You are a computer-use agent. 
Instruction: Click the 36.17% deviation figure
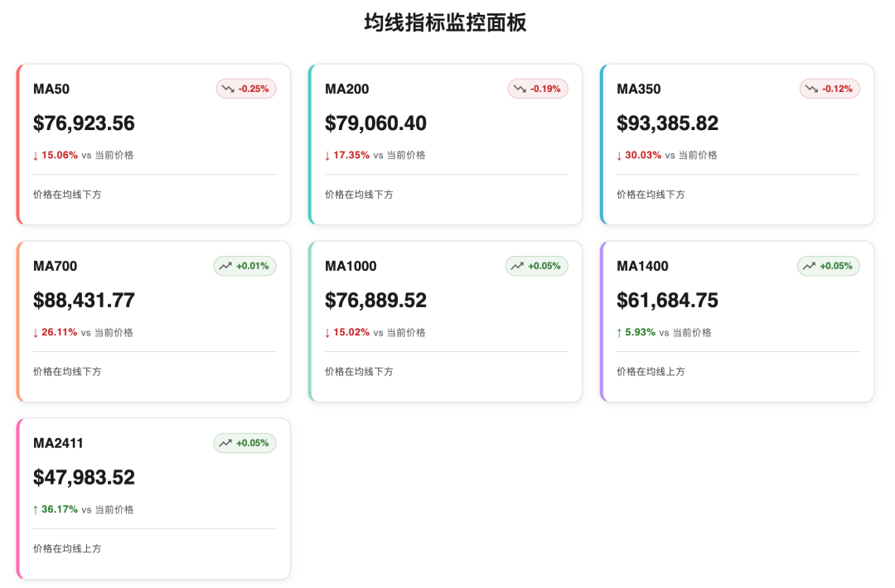(60, 509)
